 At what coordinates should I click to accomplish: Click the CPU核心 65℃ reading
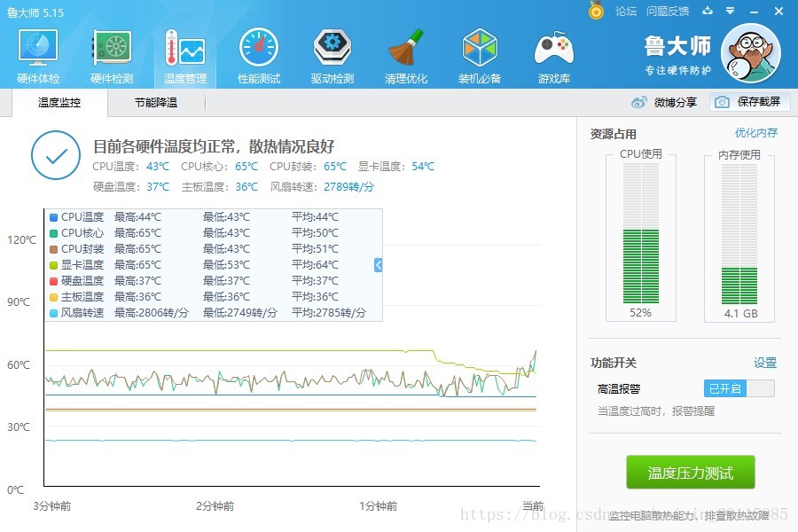246,167
